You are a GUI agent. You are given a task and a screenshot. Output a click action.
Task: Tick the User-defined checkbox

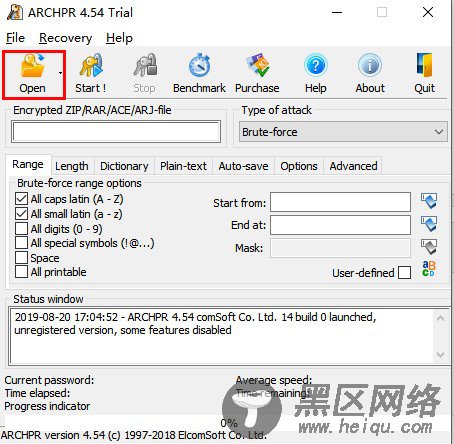[x=404, y=273]
